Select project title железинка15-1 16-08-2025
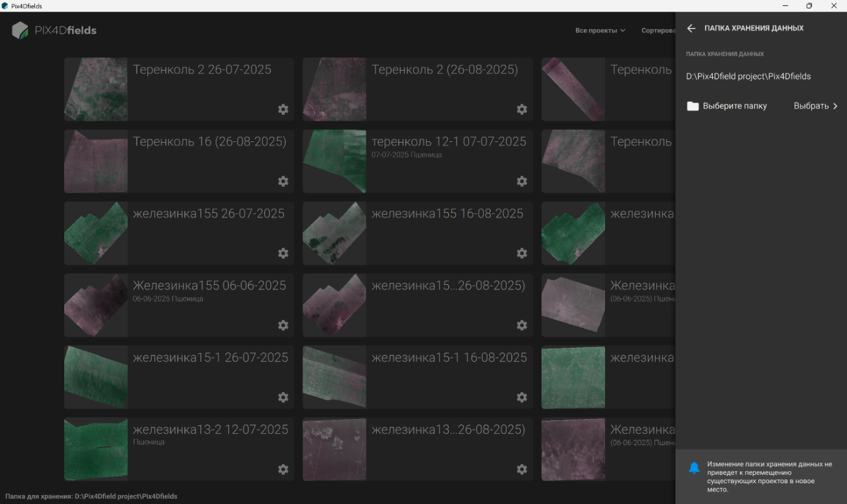Image resolution: width=847 pixels, height=504 pixels. pos(449,357)
